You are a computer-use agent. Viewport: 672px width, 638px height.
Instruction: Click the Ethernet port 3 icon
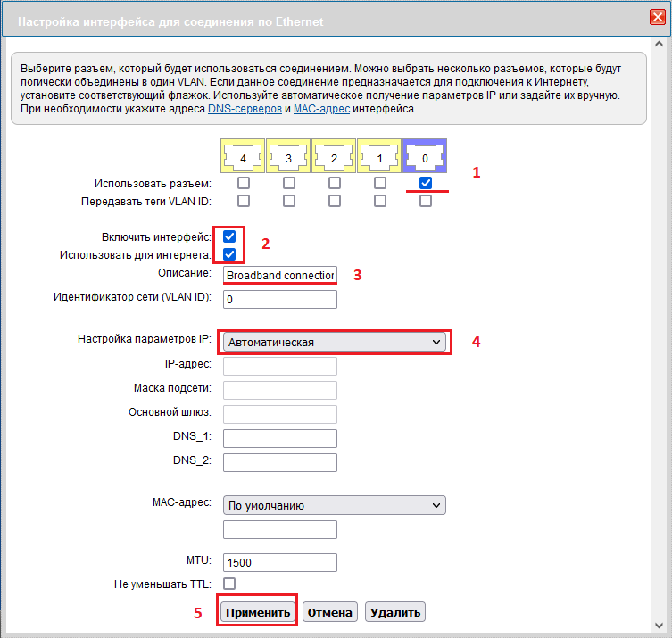tap(288, 156)
